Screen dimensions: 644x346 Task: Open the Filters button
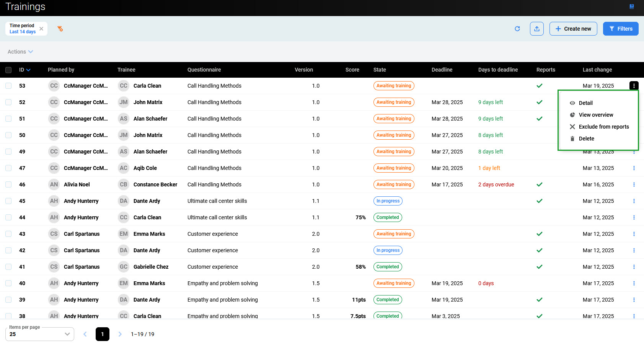click(620, 29)
